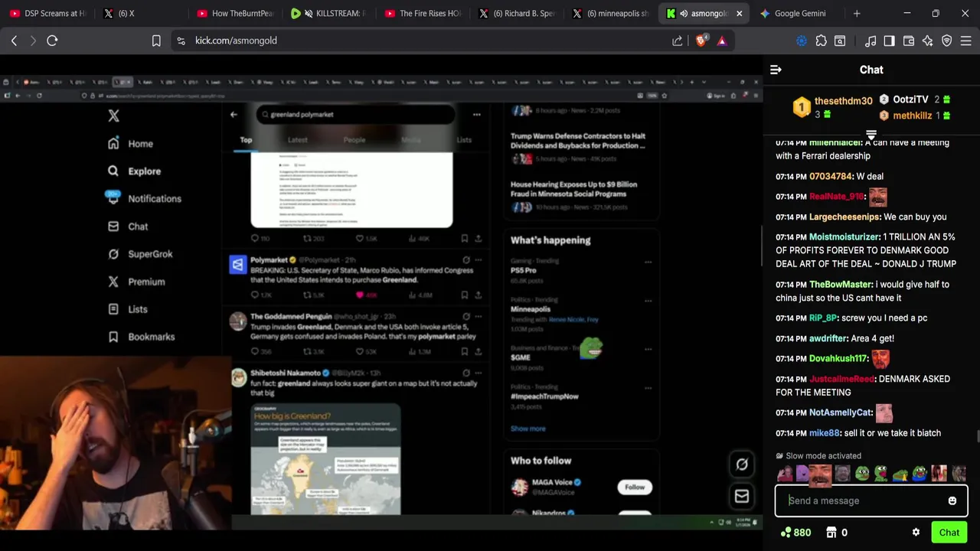Open the browser hamburger main menu
The image size is (980, 551).
[965, 41]
